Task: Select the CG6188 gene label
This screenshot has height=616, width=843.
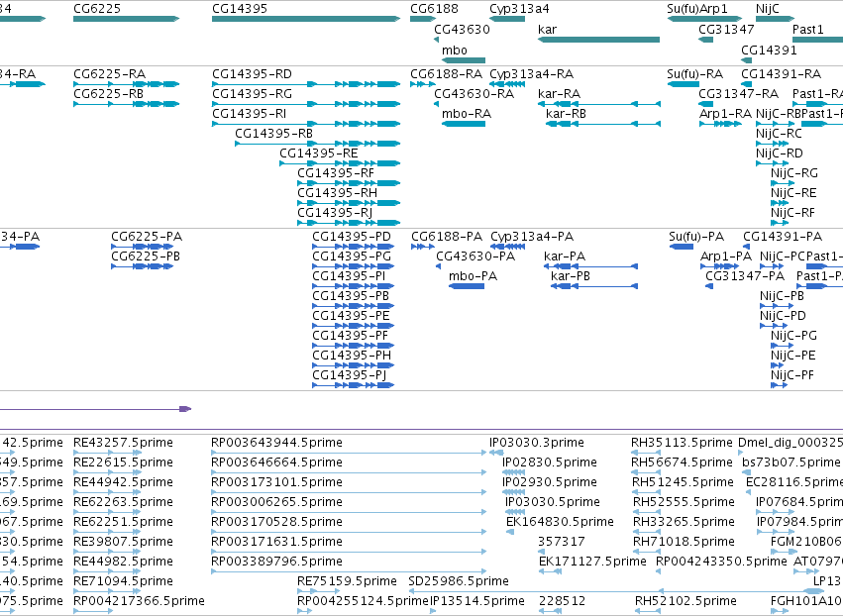Action: 435,9
